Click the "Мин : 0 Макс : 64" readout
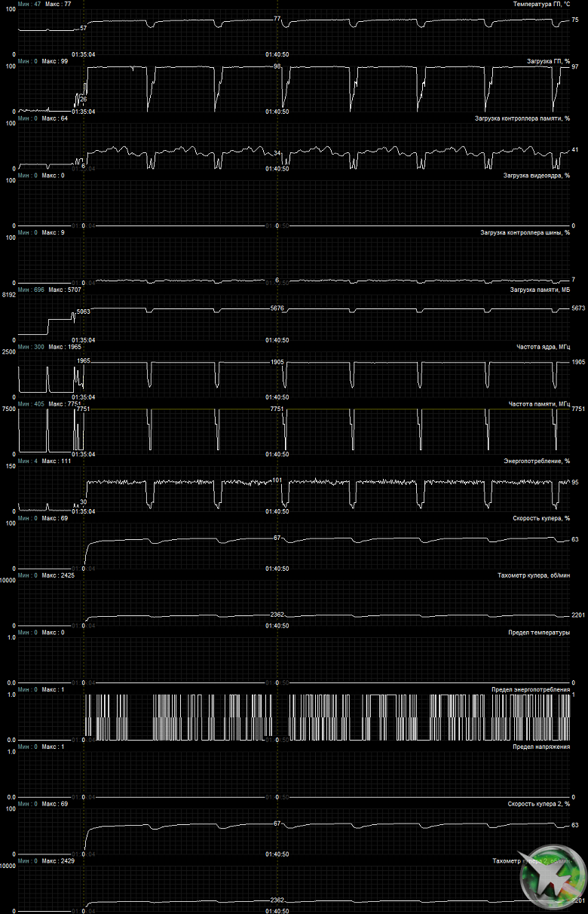Image resolution: width=588 pixels, height=914 pixels. (x=43, y=118)
